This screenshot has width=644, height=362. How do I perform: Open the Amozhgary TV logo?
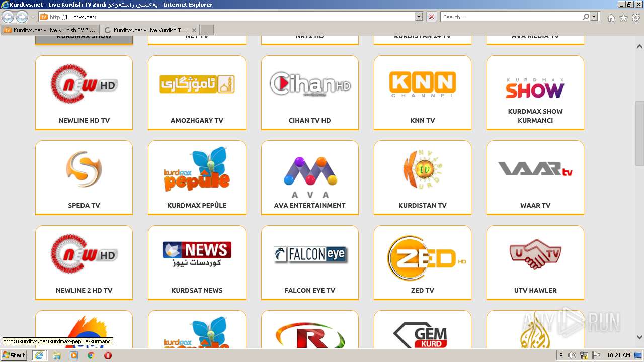coord(197,84)
